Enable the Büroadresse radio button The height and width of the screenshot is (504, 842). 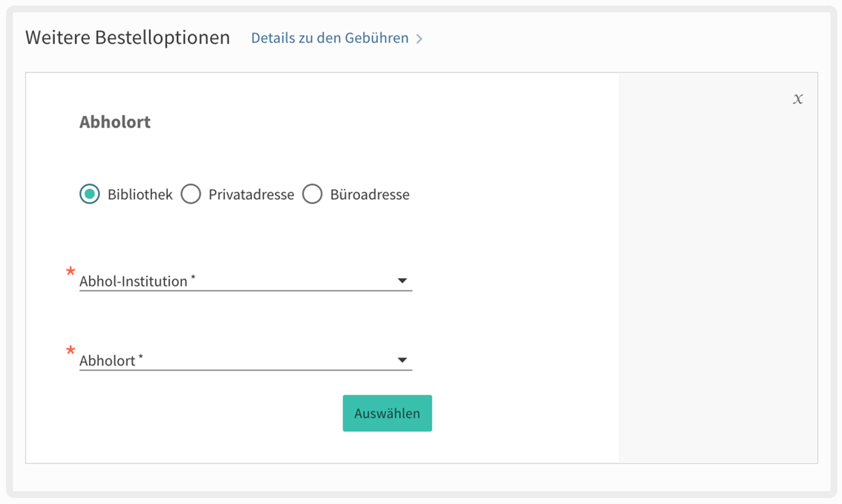[312, 195]
